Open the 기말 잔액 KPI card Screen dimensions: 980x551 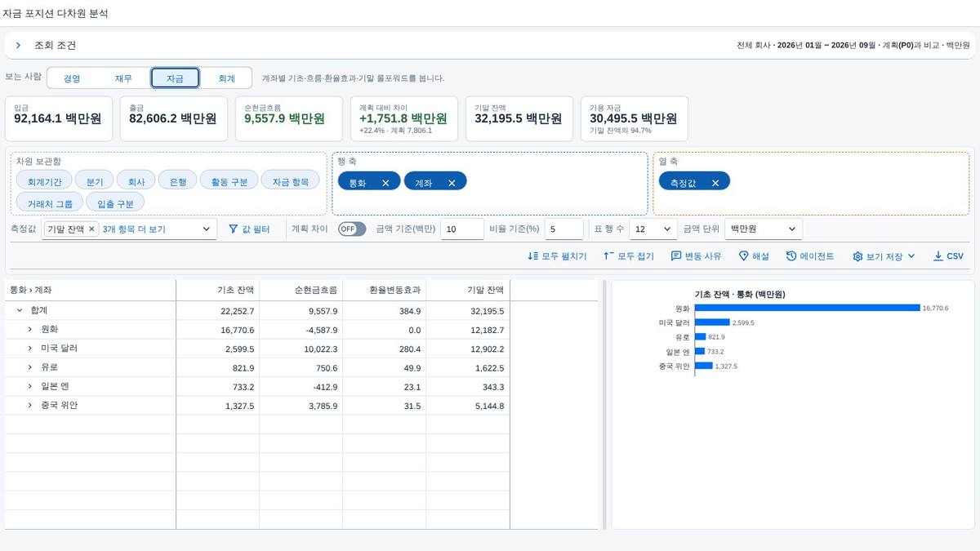(x=521, y=118)
